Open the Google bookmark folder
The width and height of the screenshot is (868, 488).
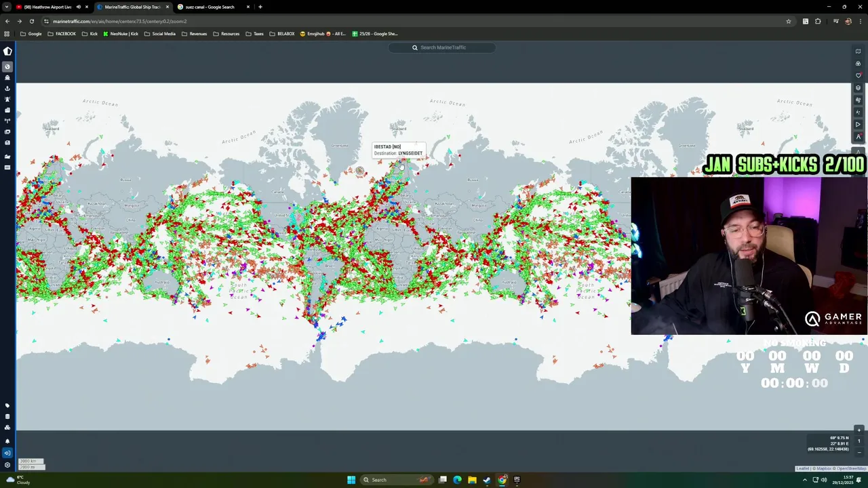pos(31,34)
